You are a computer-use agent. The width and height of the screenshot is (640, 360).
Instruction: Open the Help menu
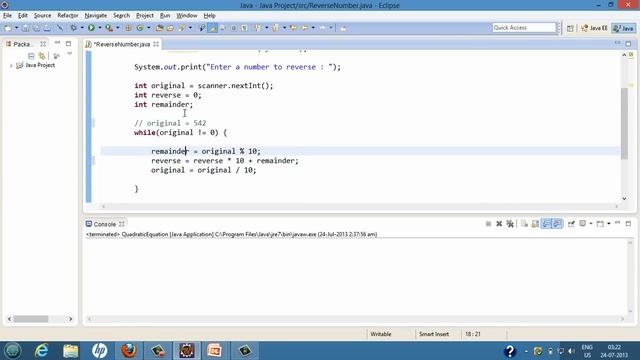tap(209, 16)
